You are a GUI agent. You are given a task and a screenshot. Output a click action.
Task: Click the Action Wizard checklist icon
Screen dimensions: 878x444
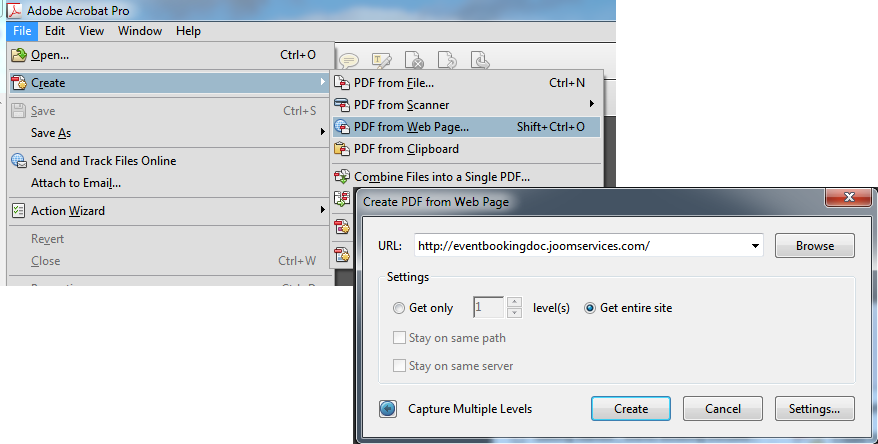click(x=18, y=211)
